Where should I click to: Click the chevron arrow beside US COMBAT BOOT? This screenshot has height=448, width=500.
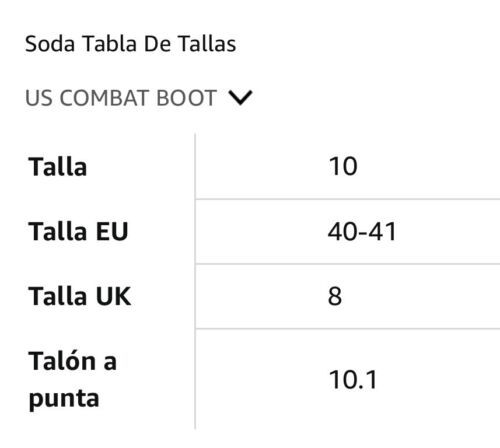(240, 98)
